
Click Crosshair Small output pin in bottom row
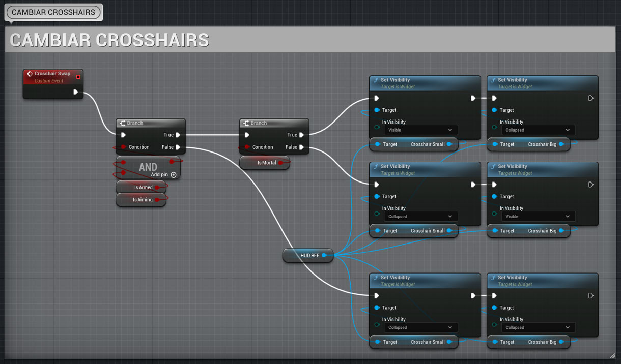(x=449, y=342)
